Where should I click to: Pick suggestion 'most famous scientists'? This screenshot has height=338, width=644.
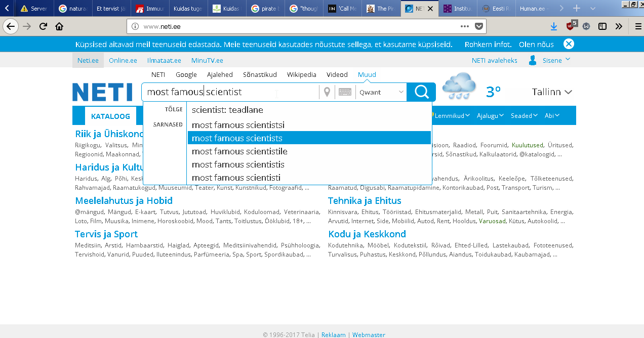309,138
